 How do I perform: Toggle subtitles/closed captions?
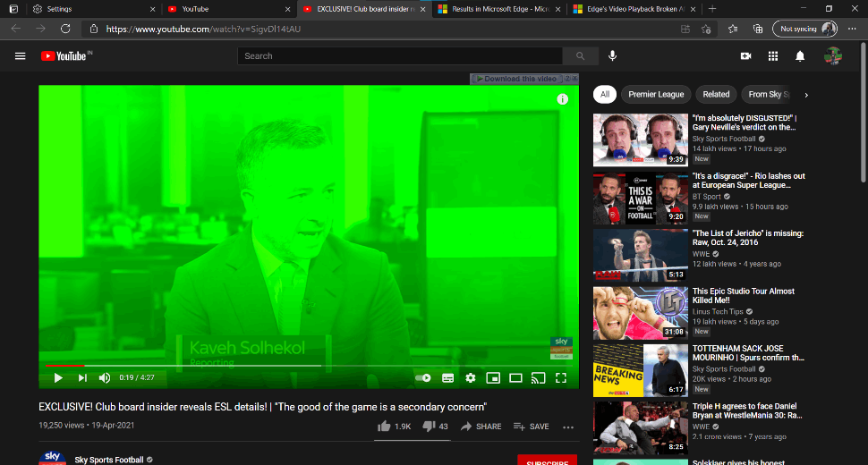447,377
